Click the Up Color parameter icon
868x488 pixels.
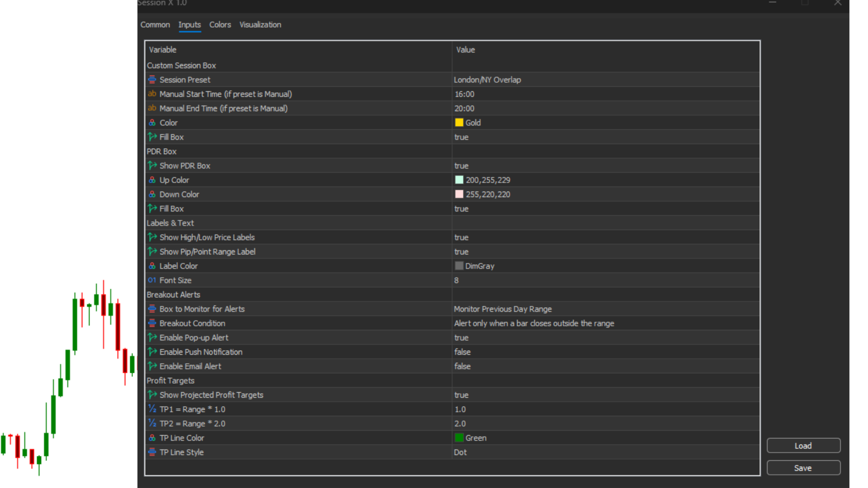[x=152, y=180]
